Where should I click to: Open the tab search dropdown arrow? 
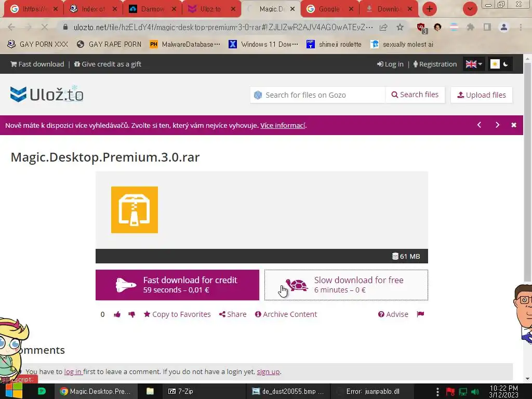(x=470, y=9)
